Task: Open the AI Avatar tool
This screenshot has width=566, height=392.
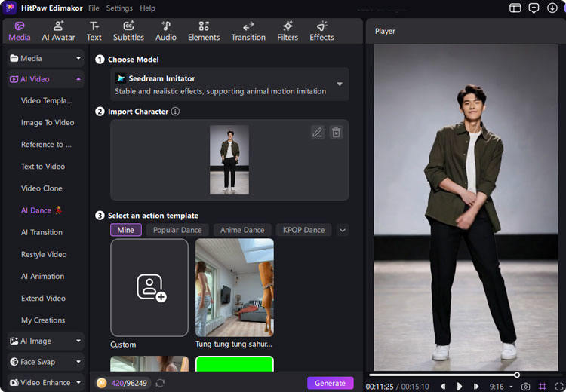Action: point(58,31)
